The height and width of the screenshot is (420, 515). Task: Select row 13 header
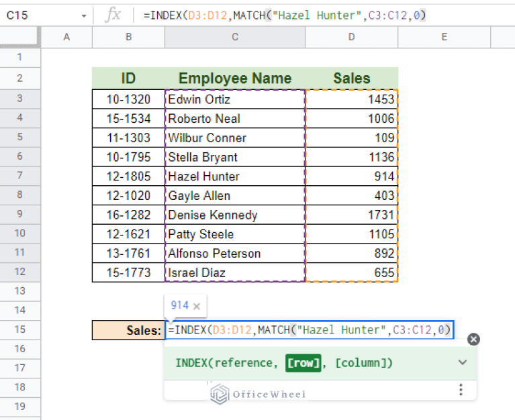tap(19, 291)
